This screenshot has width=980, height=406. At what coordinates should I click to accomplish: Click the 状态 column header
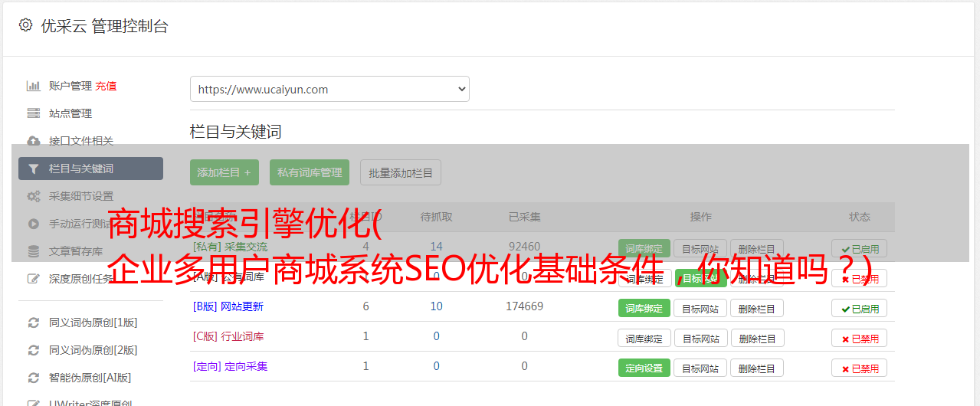860,217
